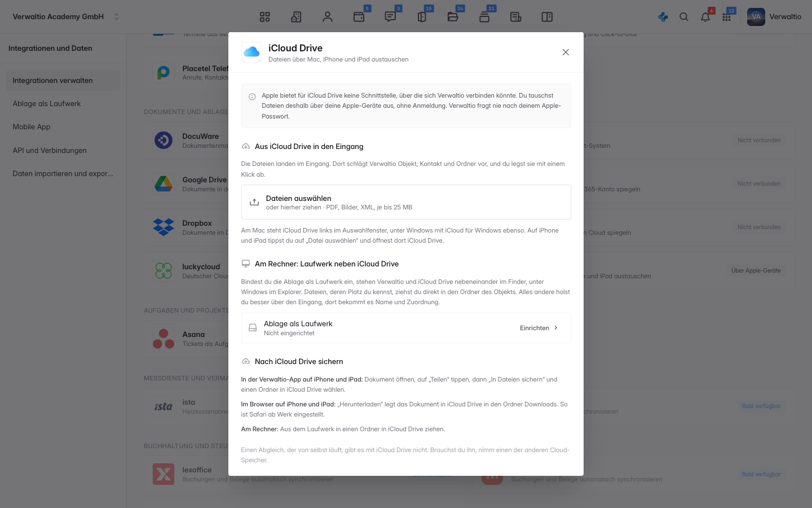The height and width of the screenshot is (508, 812).
Task: Click the drive icon in Ablage als Laufwerk row
Action: click(x=253, y=328)
